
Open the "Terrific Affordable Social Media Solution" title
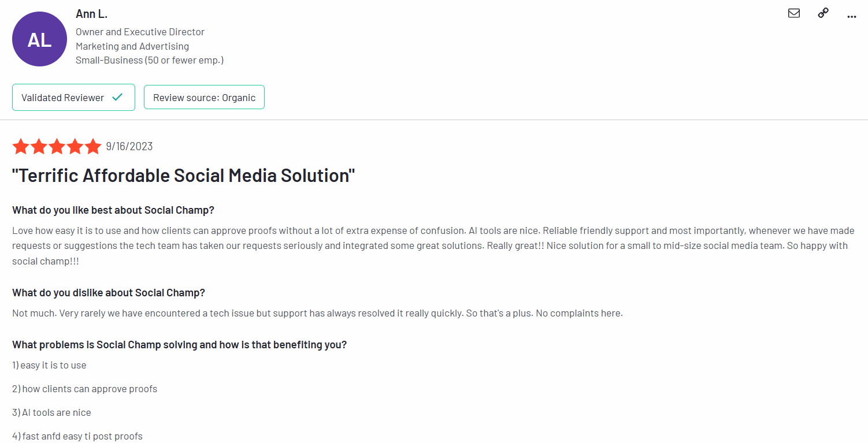pos(183,176)
